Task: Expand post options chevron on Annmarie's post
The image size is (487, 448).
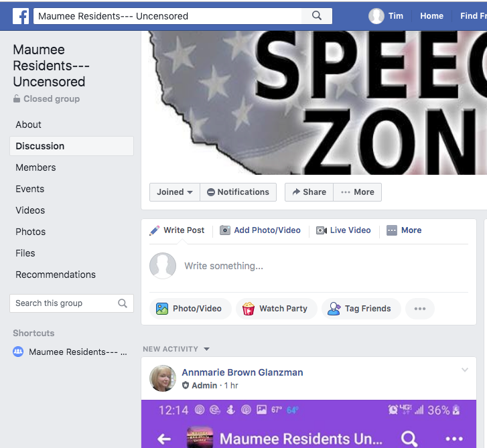Action: (465, 370)
